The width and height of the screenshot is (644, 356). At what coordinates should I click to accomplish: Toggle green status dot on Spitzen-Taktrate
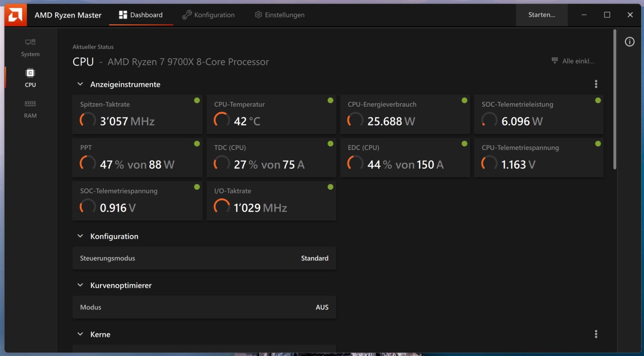pyautogui.click(x=197, y=100)
